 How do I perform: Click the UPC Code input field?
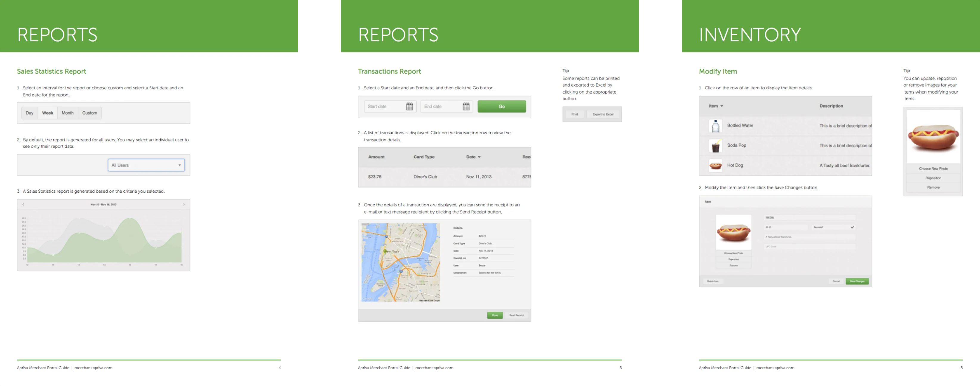(x=810, y=246)
